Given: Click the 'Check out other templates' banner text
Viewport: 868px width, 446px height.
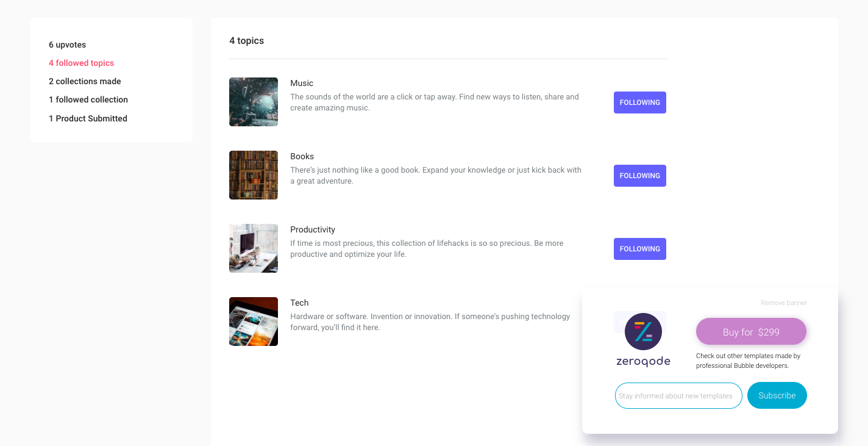Looking at the screenshot, I should point(749,361).
